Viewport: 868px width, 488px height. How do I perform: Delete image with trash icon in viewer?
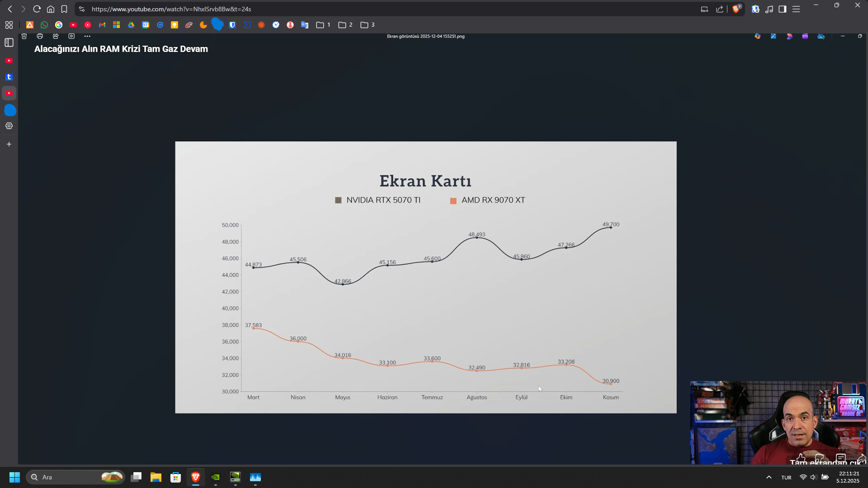pos(24,36)
